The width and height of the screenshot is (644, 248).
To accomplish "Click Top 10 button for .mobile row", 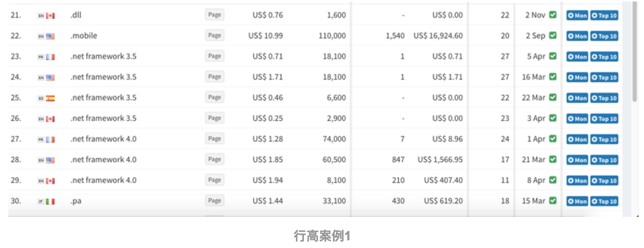I will point(604,36).
